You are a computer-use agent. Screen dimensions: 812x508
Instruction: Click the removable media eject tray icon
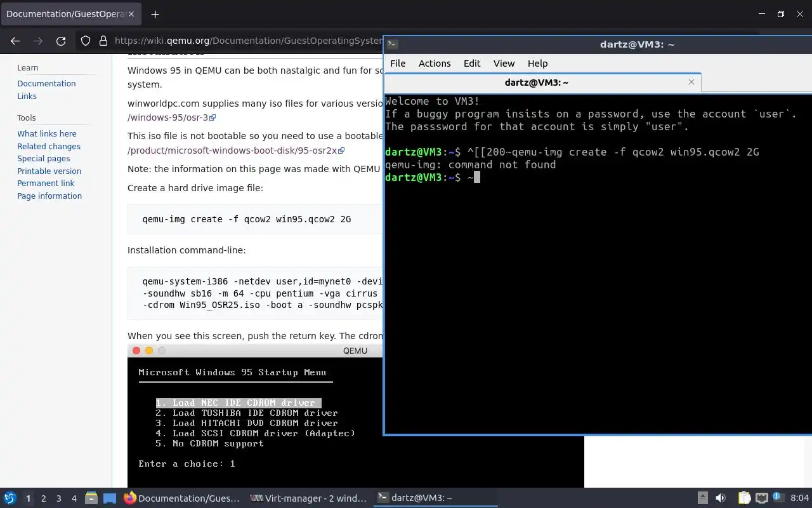(x=703, y=498)
